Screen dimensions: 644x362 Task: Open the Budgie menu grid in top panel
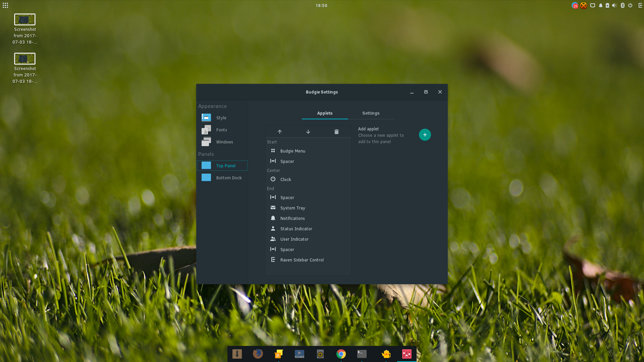pos(5,5)
